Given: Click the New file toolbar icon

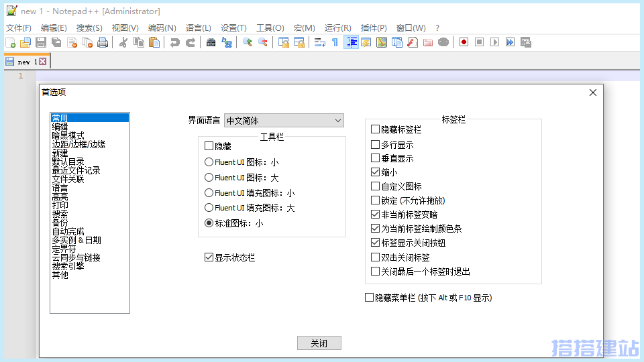Looking at the screenshot, I should point(11,42).
